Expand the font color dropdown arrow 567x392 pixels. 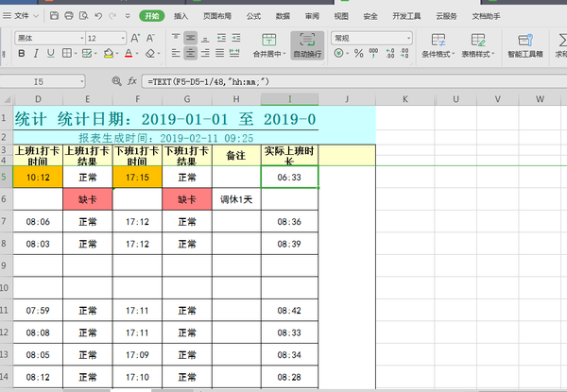coord(137,54)
